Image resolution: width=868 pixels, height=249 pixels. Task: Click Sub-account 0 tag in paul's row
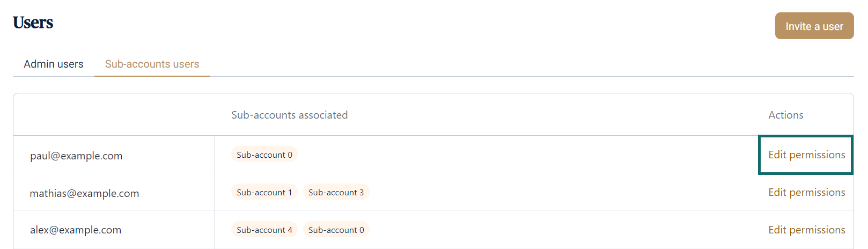point(264,155)
